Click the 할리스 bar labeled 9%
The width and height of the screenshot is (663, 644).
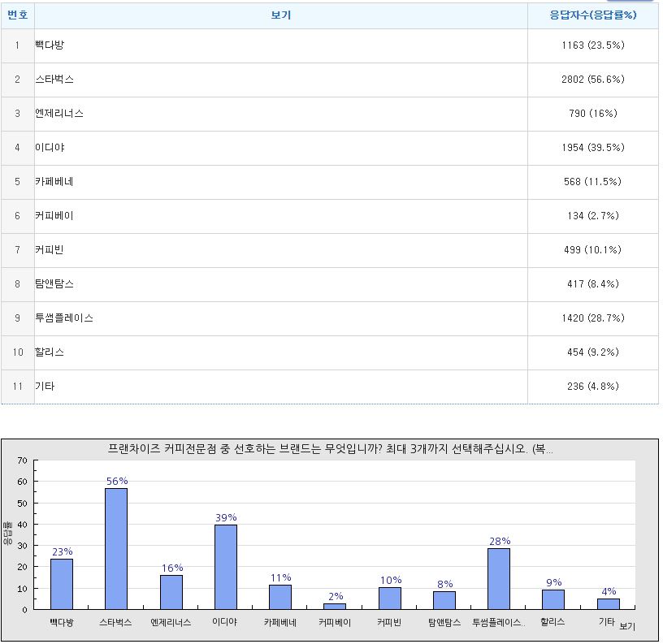553,599
